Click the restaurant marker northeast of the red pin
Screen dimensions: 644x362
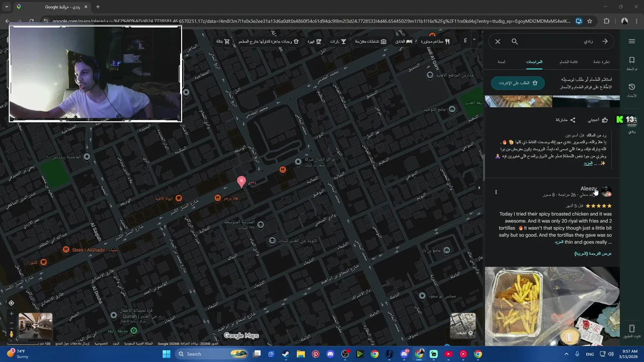tap(283, 170)
